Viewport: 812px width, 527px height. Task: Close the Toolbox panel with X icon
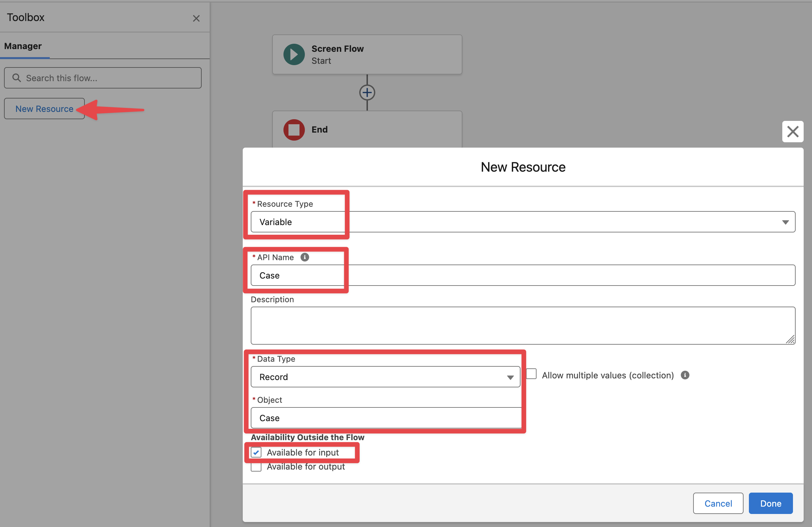(x=196, y=18)
